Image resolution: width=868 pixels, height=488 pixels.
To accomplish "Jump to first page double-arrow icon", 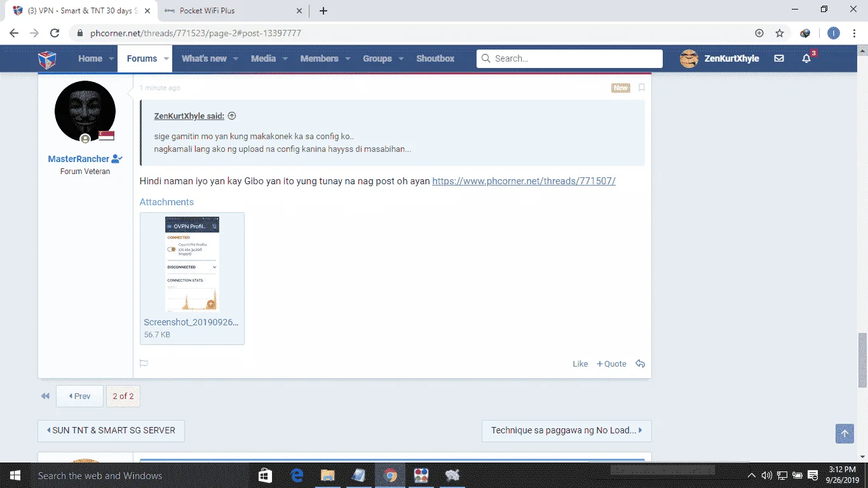I will point(45,396).
